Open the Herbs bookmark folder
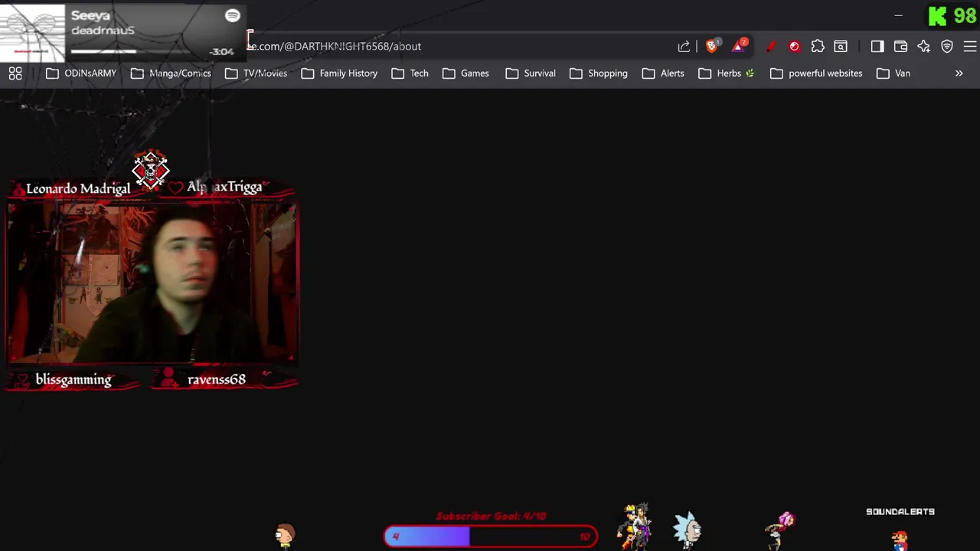Screen dimensions: 980x551 click(727, 73)
